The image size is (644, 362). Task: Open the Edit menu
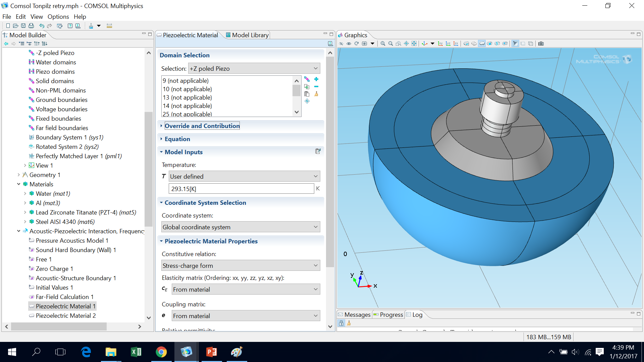point(21,16)
